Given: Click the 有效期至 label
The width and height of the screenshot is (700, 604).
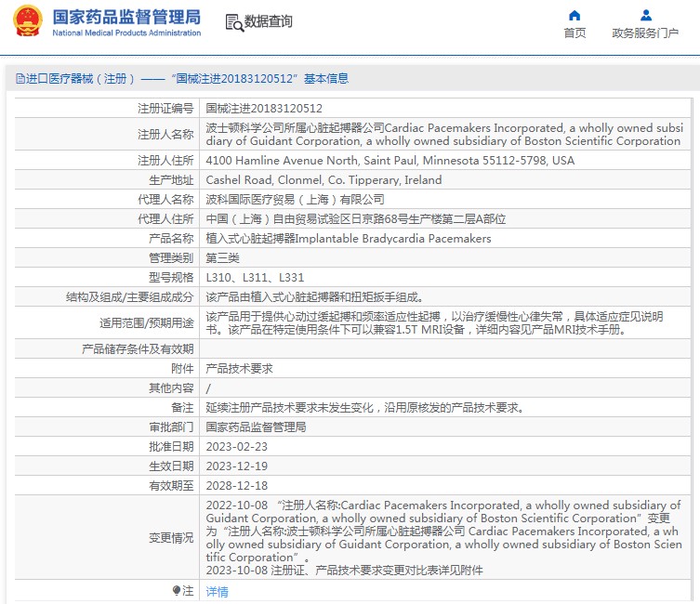Looking at the screenshot, I should (x=171, y=486).
